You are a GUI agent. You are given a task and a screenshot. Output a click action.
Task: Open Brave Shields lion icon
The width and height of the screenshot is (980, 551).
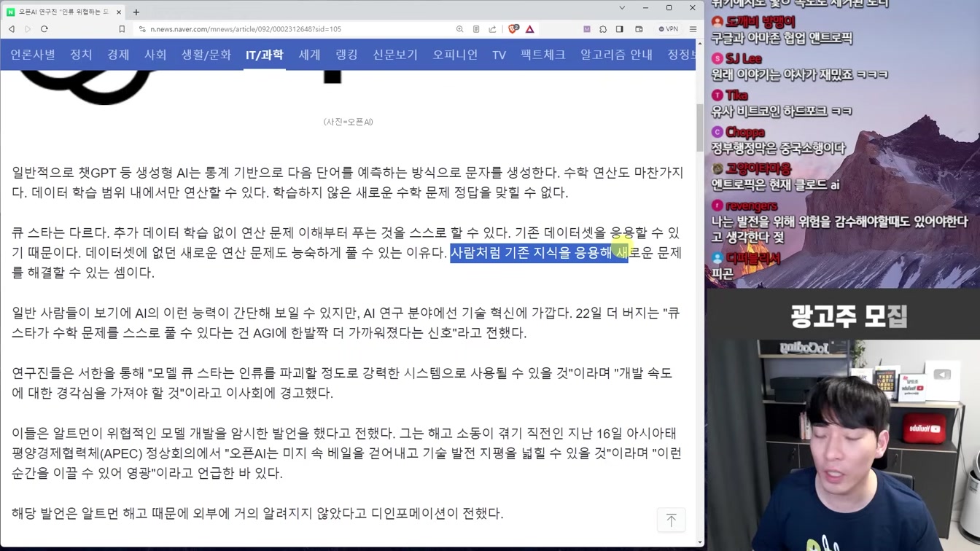pos(513,29)
